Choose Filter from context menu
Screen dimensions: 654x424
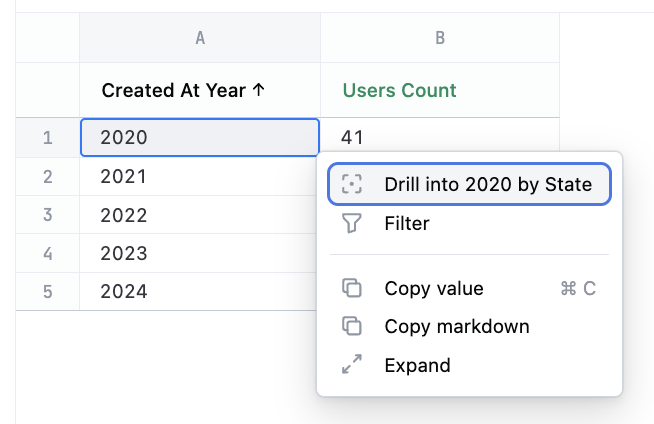tap(407, 224)
